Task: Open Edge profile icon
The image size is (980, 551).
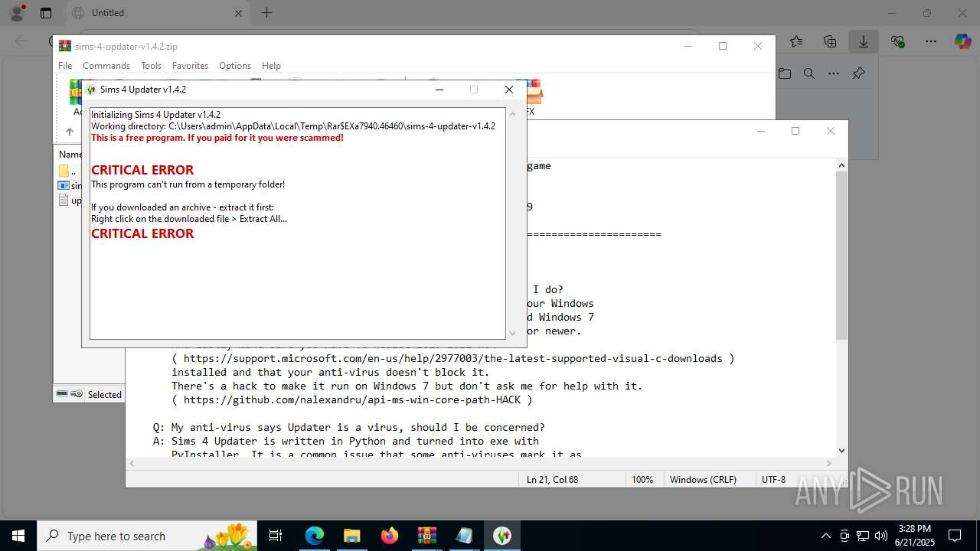Action: [x=16, y=13]
